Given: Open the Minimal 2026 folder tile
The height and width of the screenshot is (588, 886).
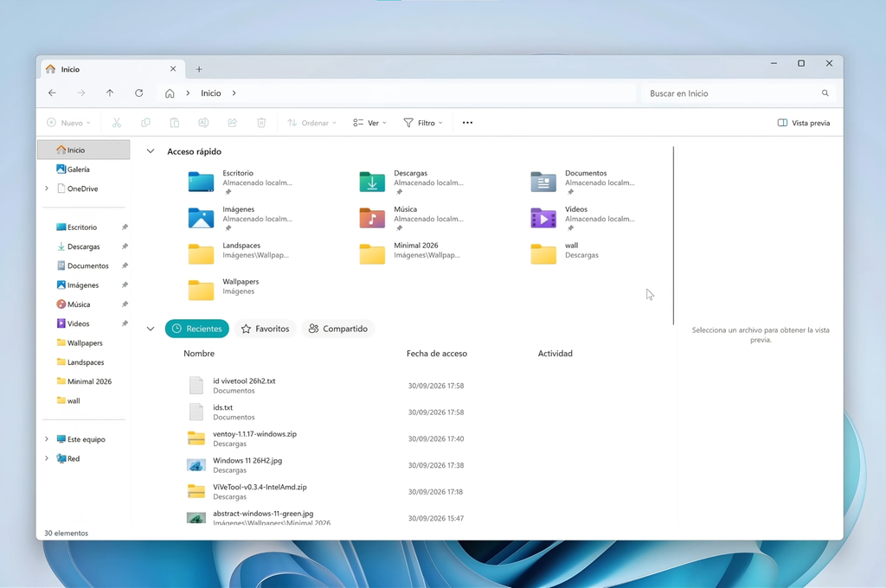Looking at the screenshot, I should 413,252.
